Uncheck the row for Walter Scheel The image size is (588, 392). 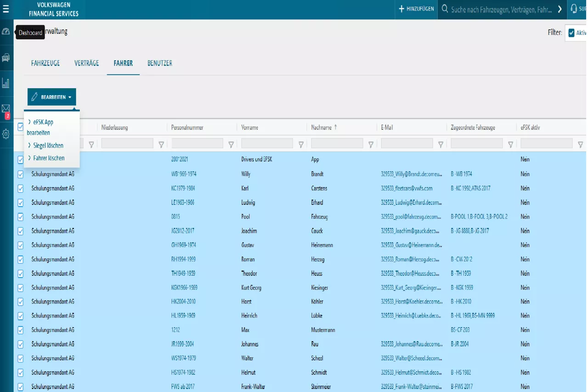click(x=20, y=358)
